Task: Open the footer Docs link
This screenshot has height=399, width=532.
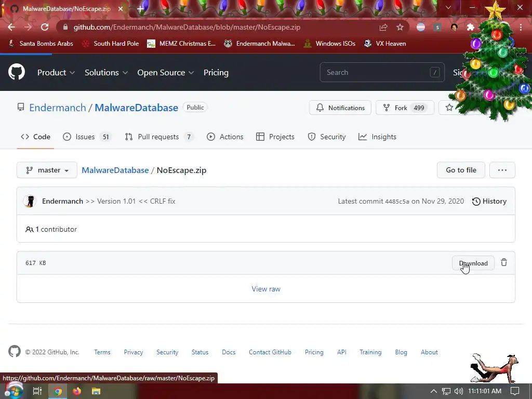Action: [x=229, y=352]
